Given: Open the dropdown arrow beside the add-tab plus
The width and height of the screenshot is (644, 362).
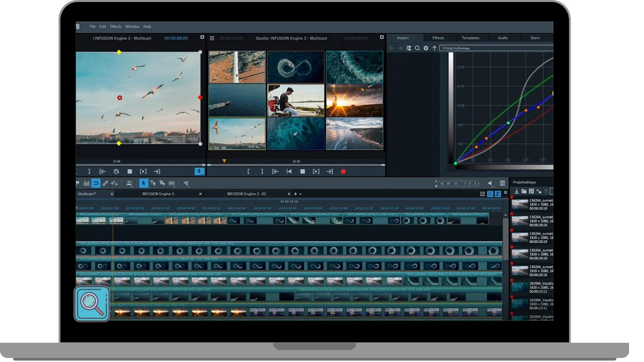Looking at the screenshot, I should pos(300,194).
